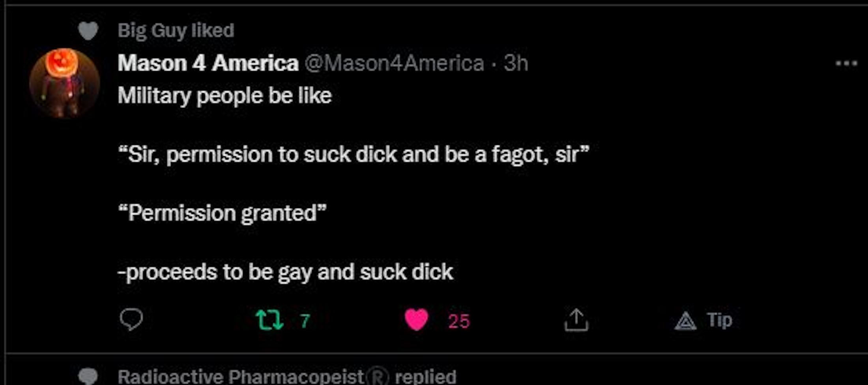868x385 pixels.
Task: Open the pumpkin-head profile avatar
Action: 65,83
